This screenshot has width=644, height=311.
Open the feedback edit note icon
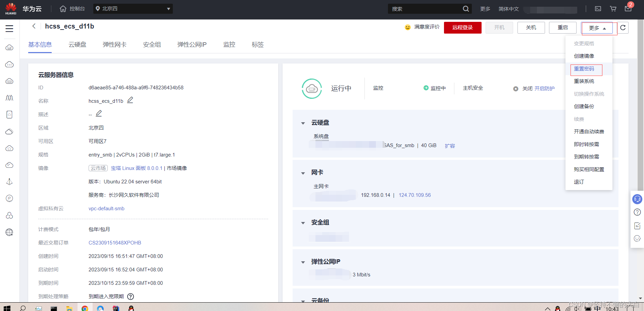tap(637, 226)
